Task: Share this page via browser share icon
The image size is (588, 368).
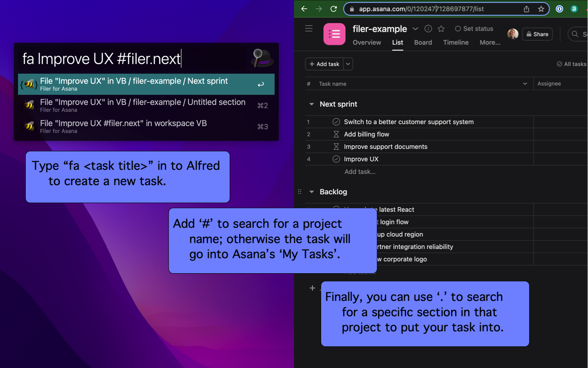Action: tap(526, 9)
